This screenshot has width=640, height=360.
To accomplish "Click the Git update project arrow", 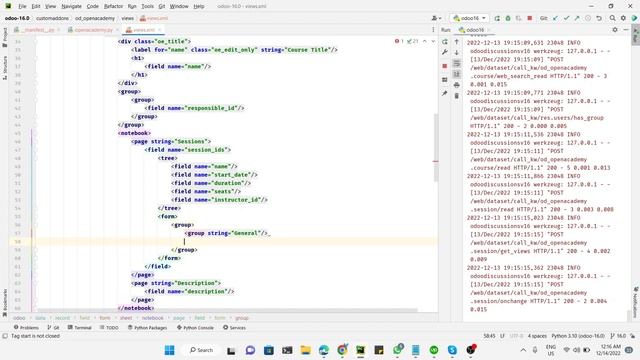I will (556, 18).
